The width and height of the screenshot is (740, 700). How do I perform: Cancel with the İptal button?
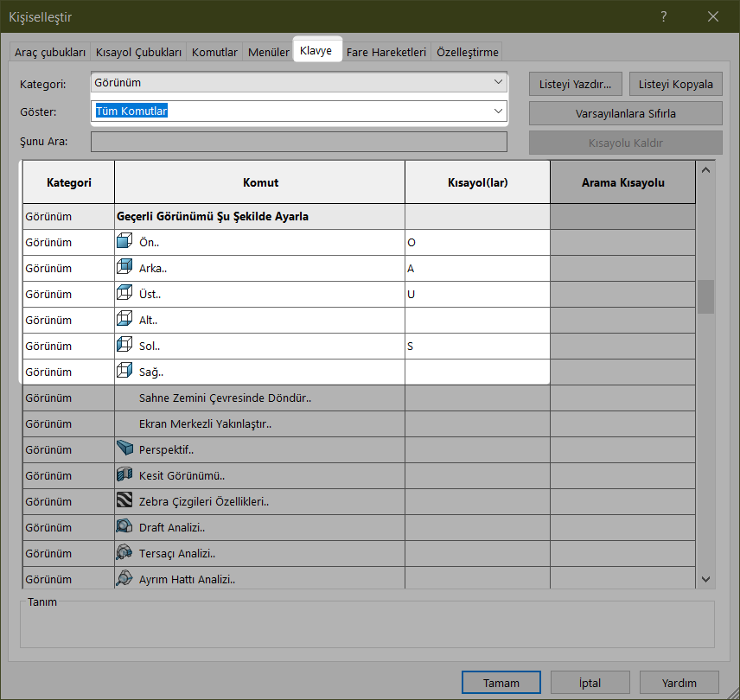tap(590, 683)
